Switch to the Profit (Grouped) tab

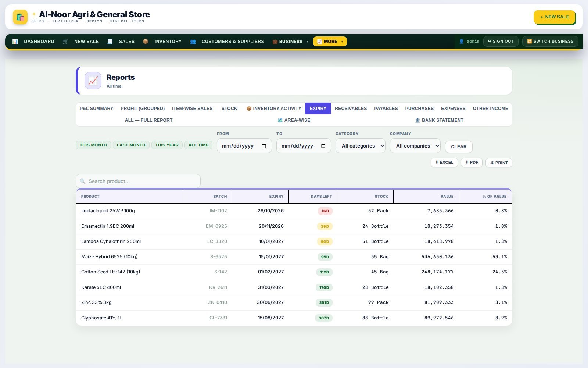[x=143, y=109]
